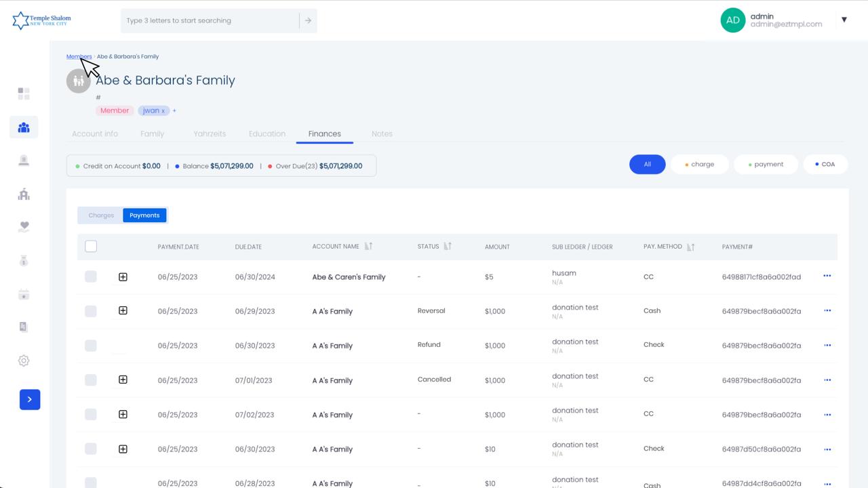Viewport: 868px width, 488px height.
Task: Expand the Cancelled payment row
Action: (123, 380)
